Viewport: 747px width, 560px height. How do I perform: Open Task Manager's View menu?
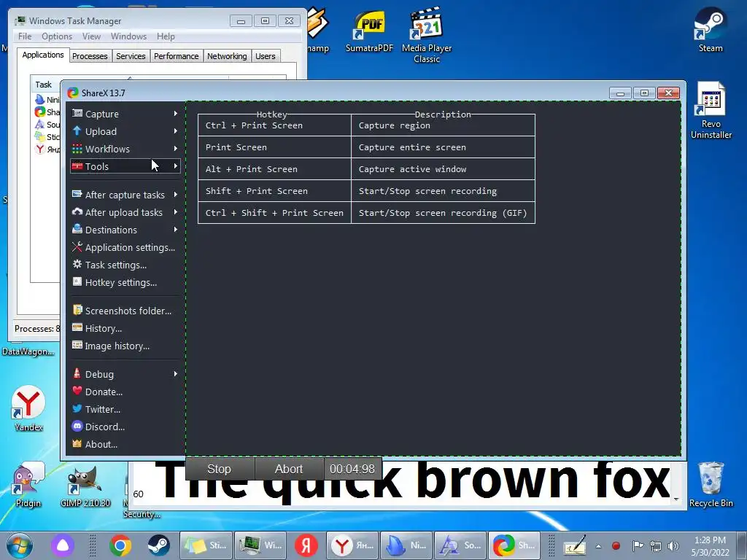click(91, 36)
